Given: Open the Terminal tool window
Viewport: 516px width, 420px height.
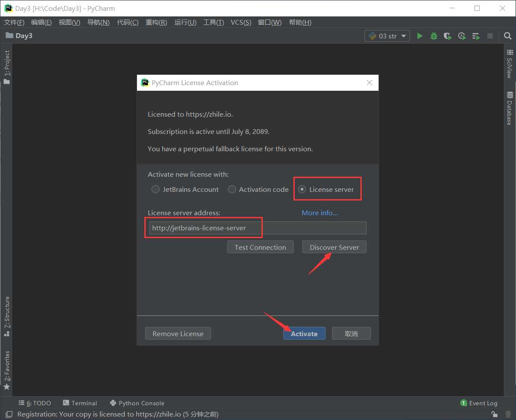Looking at the screenshot, I should coord(80,403).
